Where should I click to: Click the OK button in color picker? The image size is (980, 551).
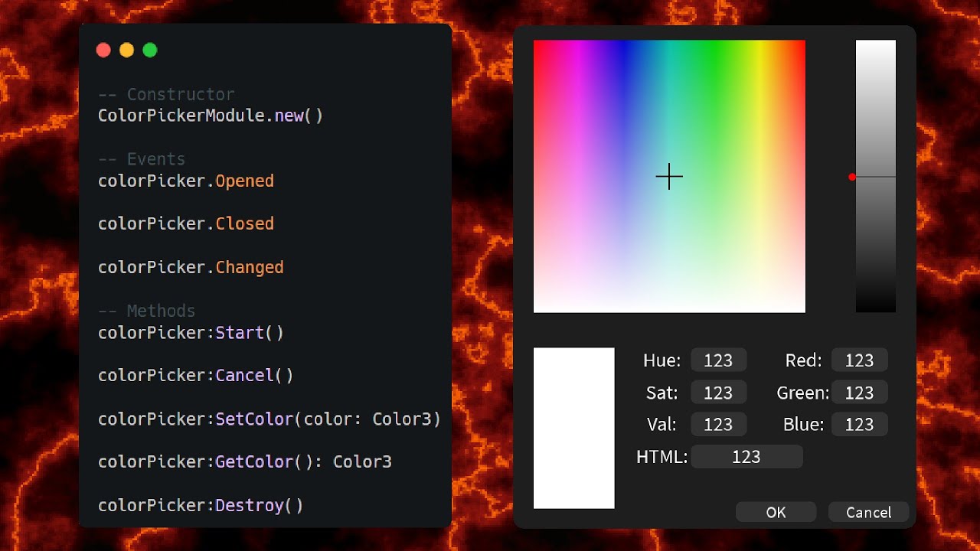pyautogui.click(x=776, y=512)
